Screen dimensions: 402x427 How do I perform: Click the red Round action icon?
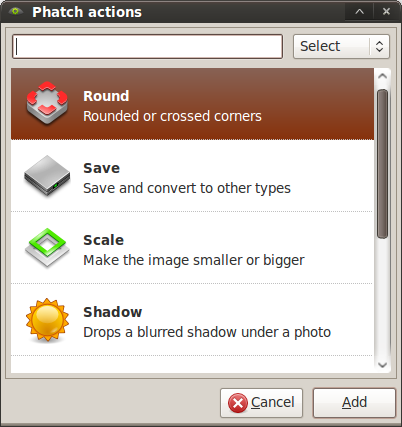(47, 103)
